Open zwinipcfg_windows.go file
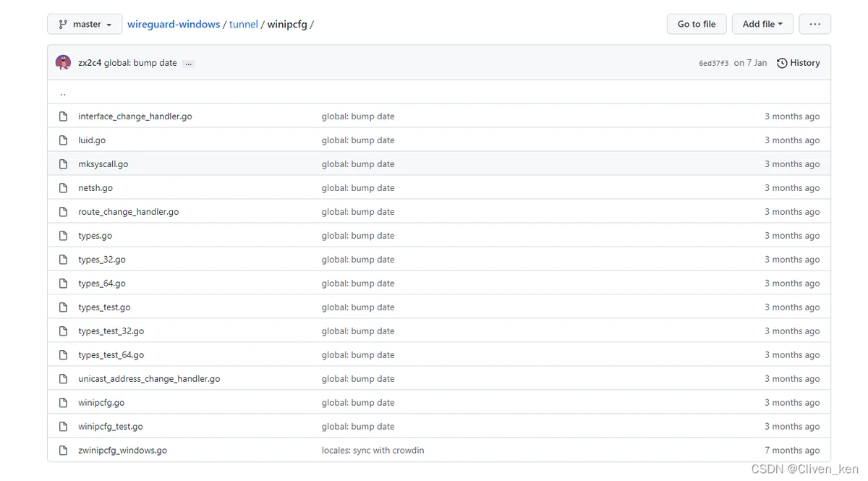The image size is (868, 481). (123, 451)
